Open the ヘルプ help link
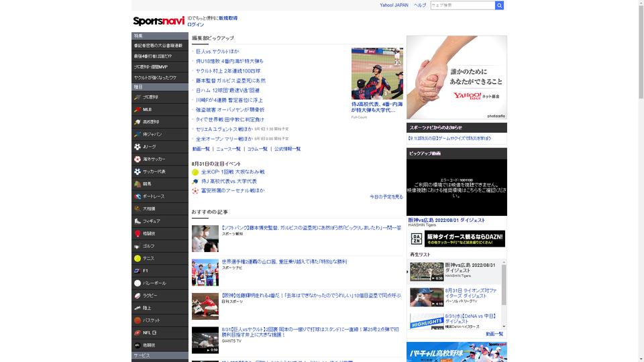Screen dimensions: 644x362 420,5
